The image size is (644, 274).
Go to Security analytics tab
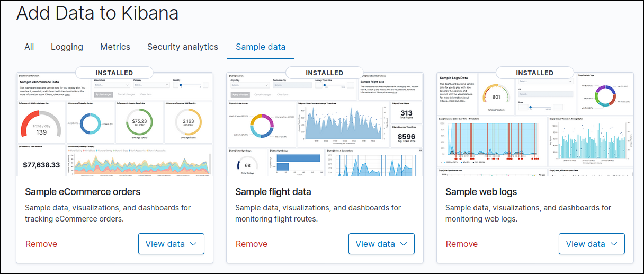[183, 47]
